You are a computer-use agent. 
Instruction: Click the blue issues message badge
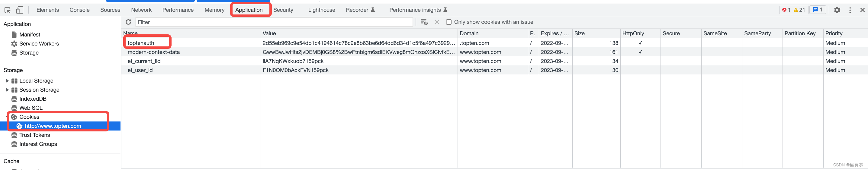tap(818, 10)
